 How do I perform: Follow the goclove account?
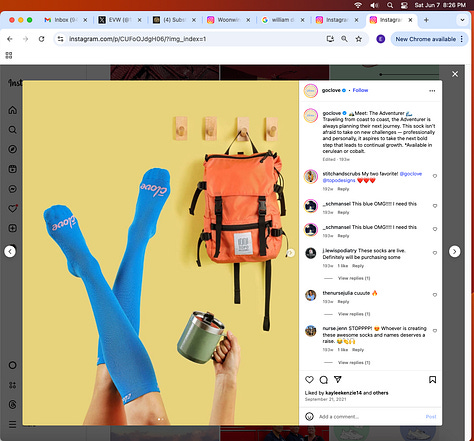360,90
